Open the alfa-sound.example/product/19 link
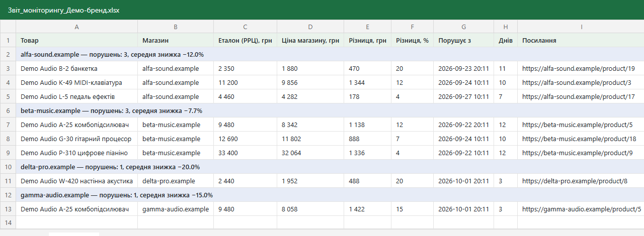Viewport: 644px width, 236px height. (x=579, y=68)
